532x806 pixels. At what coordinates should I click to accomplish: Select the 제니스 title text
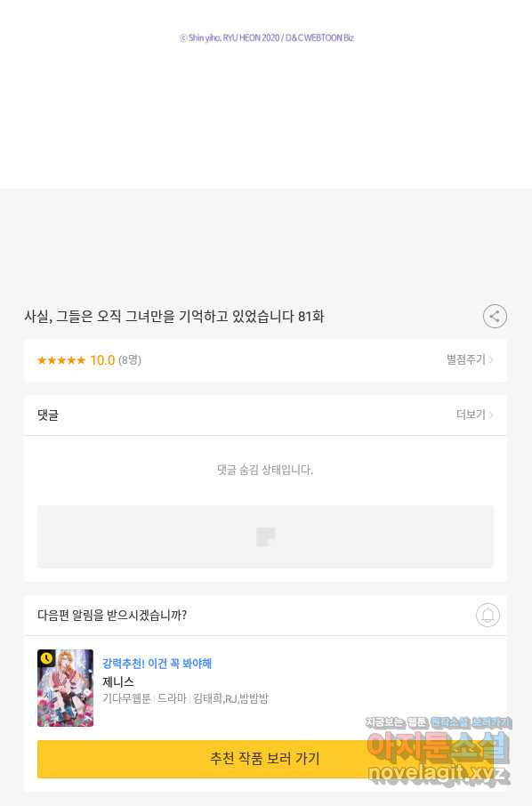118,681
